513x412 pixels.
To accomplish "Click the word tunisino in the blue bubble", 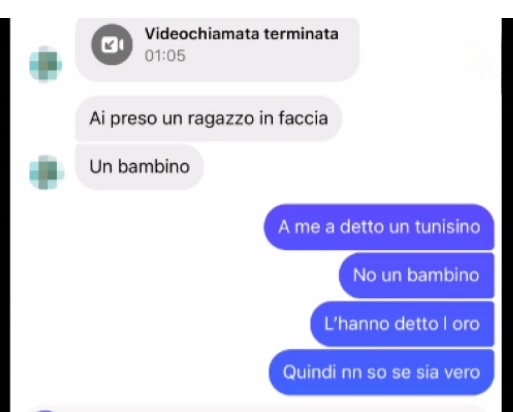I will 447,227.
